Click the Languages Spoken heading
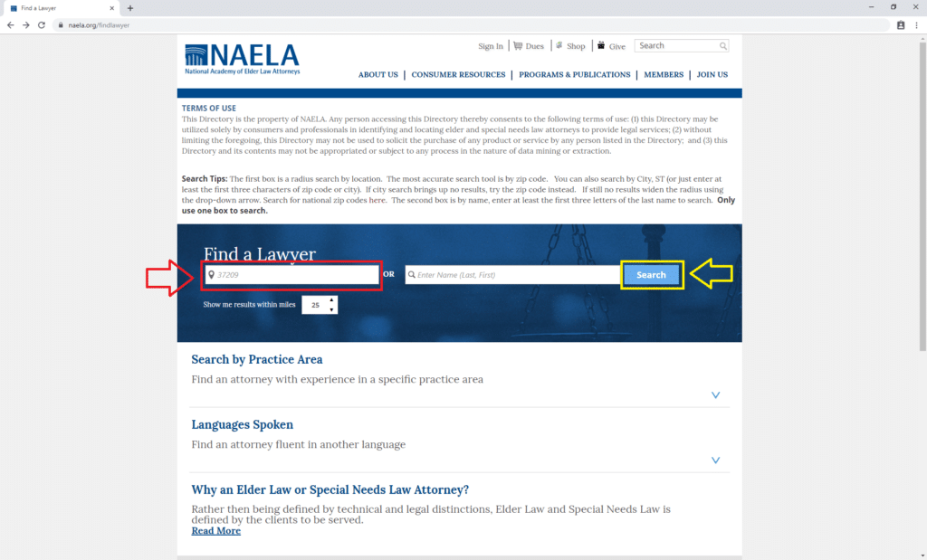 (242, 424)
